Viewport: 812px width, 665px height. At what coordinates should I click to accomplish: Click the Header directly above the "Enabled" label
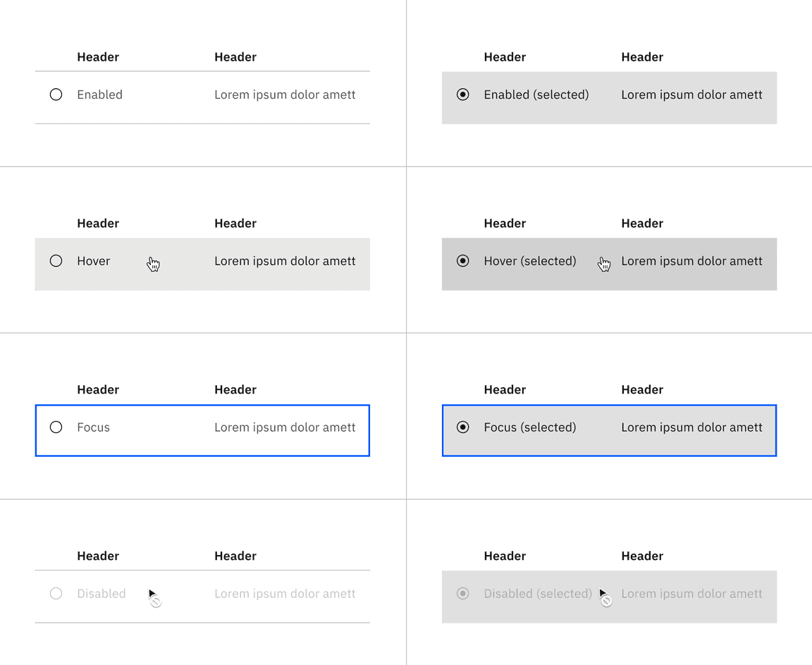click(x=98, y=57)
